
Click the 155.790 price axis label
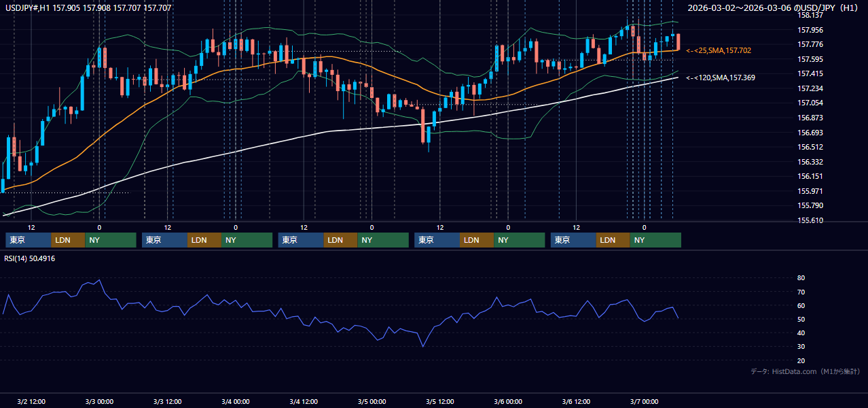pos(810,205)
